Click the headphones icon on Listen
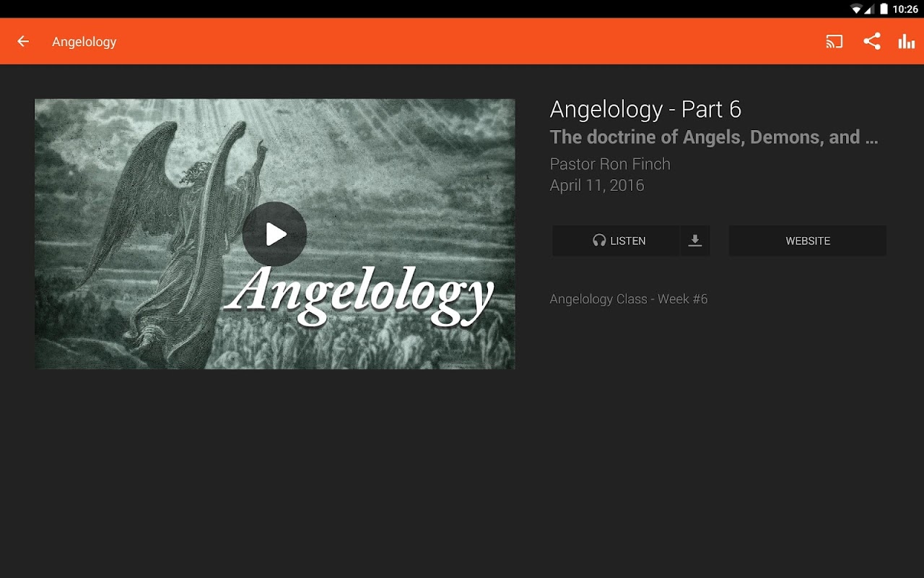 point(599,241)
